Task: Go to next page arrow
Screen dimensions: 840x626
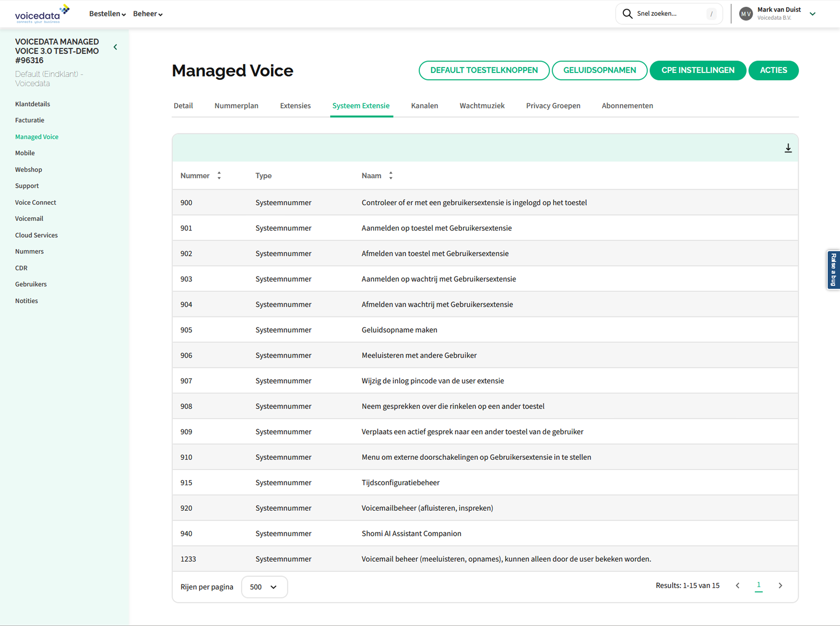Action: coord(780,586)
